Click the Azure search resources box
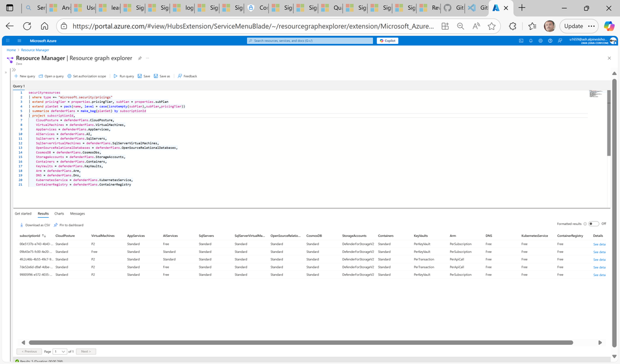The image size is (620, 364). 310,41
